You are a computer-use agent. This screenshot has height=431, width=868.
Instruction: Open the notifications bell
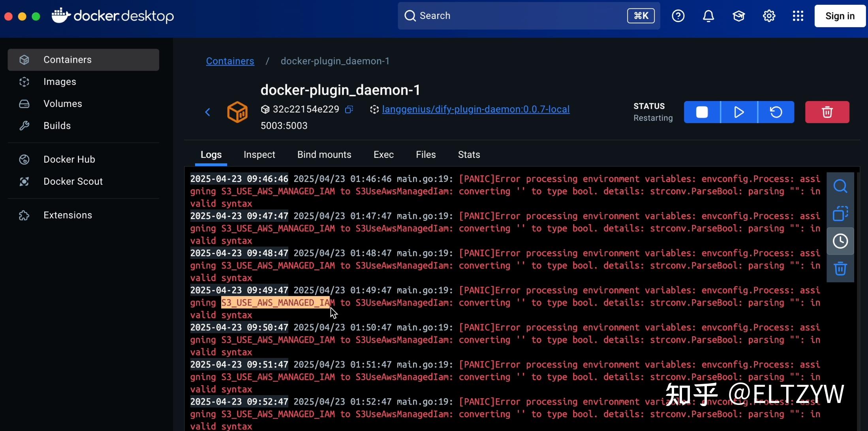tap(708, 16)
